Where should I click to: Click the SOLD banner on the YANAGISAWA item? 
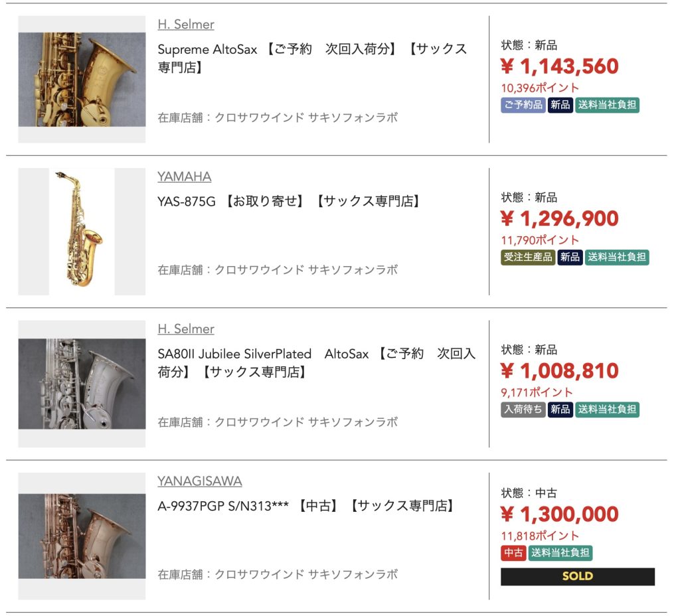coord(578,577)
